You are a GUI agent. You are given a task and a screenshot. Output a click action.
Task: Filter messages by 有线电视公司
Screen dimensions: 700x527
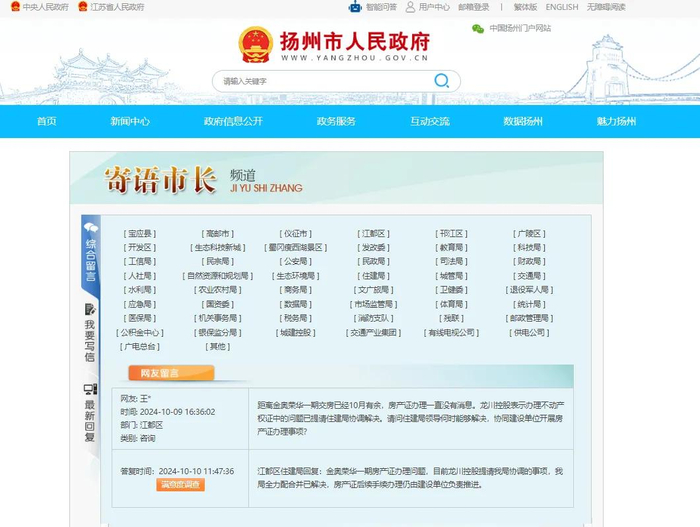click(451, 333)
